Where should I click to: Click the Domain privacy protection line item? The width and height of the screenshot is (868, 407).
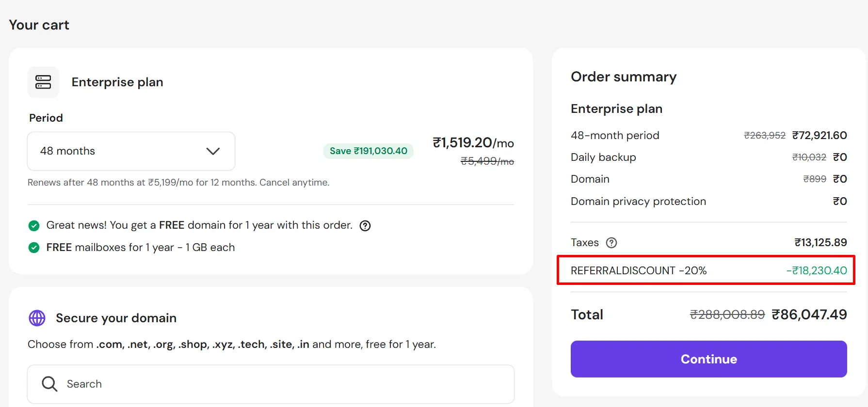coord(708,201)
